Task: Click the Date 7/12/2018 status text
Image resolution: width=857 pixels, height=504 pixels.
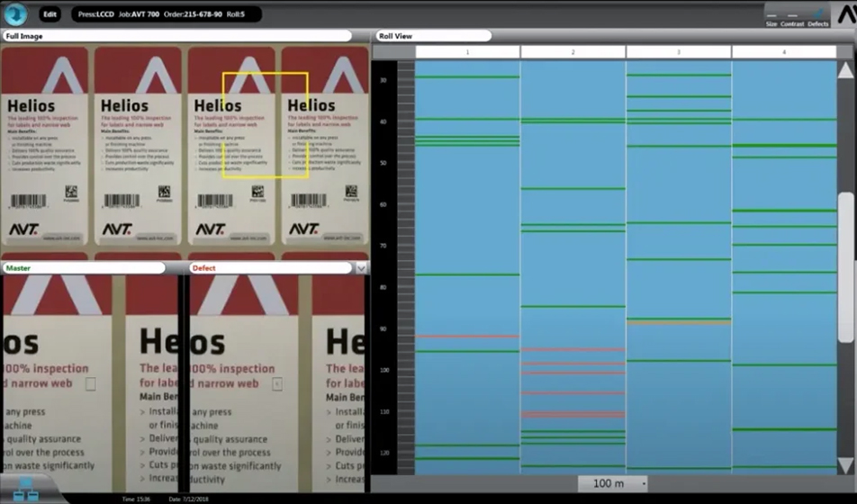Action: pos(189,499)
